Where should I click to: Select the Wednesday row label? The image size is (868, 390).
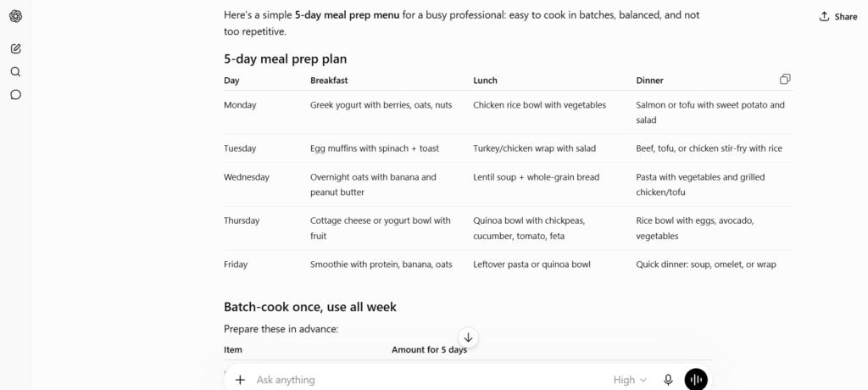point(247,177)
